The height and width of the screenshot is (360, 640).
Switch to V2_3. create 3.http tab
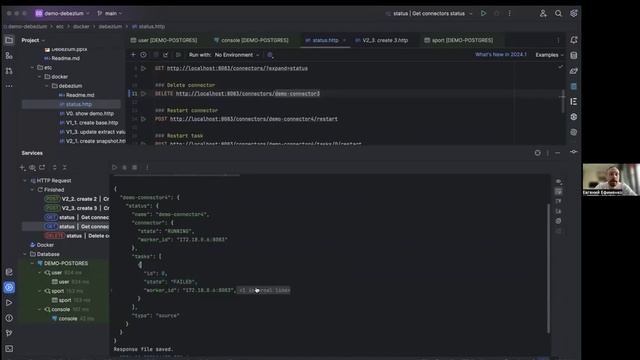click(x=382, y=40)
